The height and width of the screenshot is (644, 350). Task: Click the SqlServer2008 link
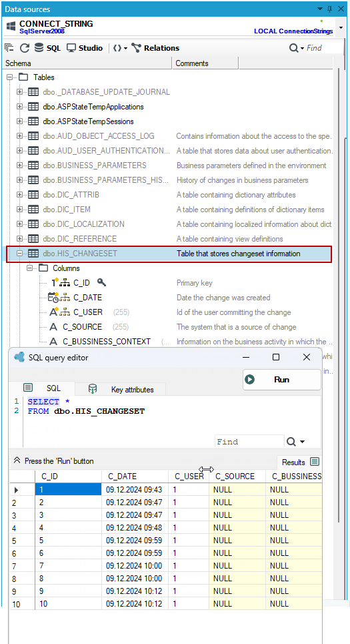click(x=42, y=31)
